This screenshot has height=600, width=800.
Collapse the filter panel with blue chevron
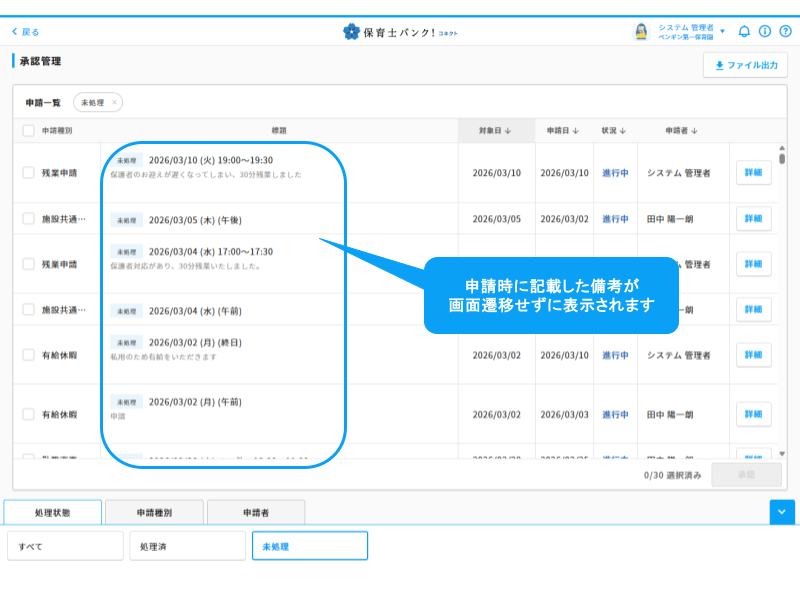(x=782, y=512)
